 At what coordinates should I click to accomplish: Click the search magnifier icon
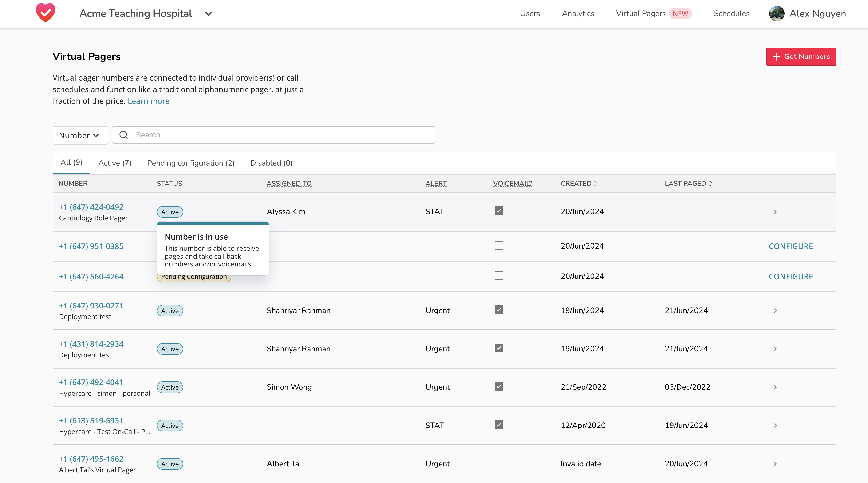(124, 135)
